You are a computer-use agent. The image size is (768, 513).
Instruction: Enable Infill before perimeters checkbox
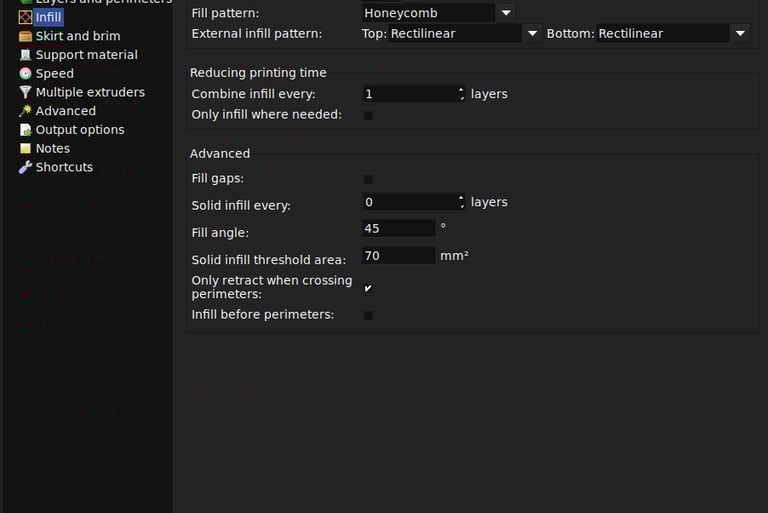pos(368,315)
